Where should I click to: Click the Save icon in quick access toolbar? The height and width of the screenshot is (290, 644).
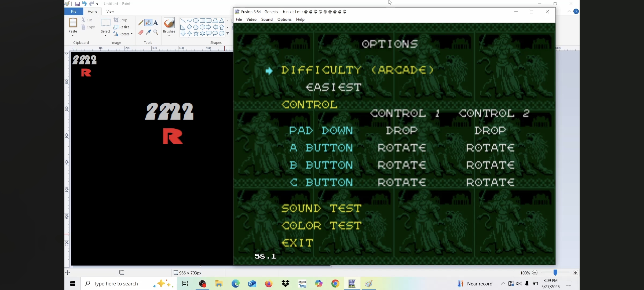(77, 4)
